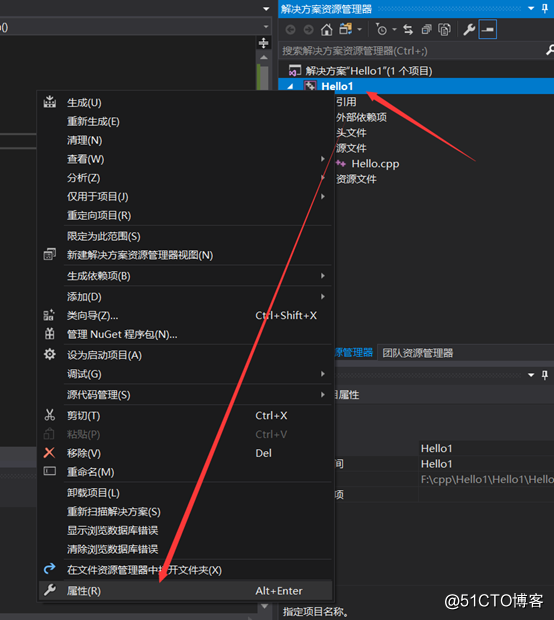The image size is (554, 620).
Task: Open dropdown arrow next to pending changes filter
Action: [x=394, y=30]
